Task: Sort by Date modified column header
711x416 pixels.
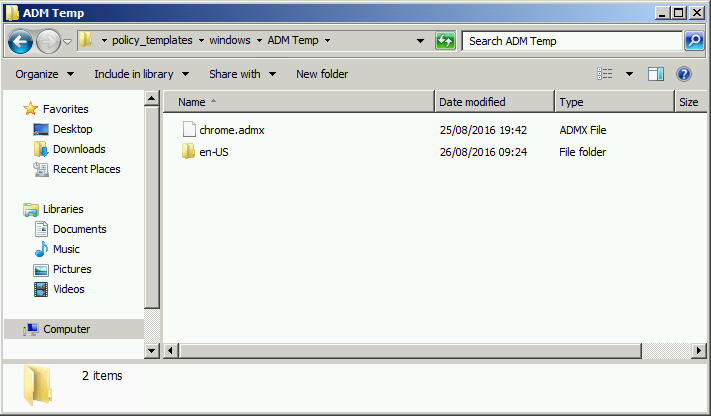Action: tap(493, 102)
